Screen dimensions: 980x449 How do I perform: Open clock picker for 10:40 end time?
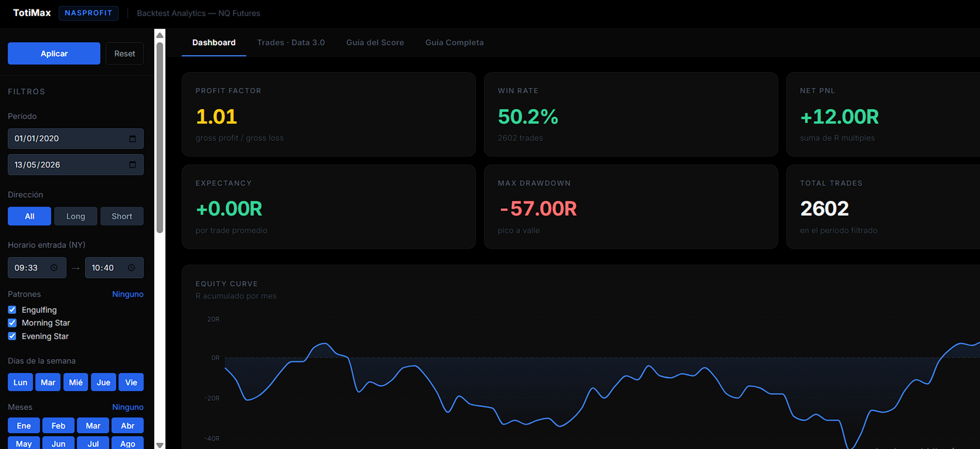[131, 268]
